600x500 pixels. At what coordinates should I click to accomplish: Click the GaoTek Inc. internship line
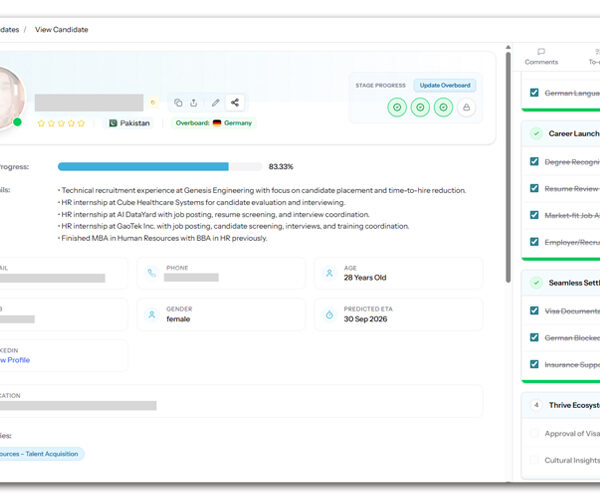pyautogui.click(x=233, y=226)
